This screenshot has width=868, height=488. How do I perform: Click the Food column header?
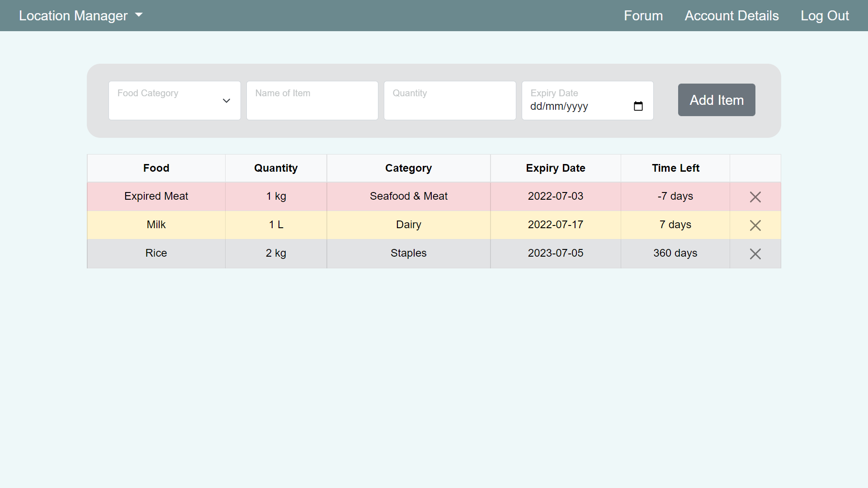[x=156, y=168]
